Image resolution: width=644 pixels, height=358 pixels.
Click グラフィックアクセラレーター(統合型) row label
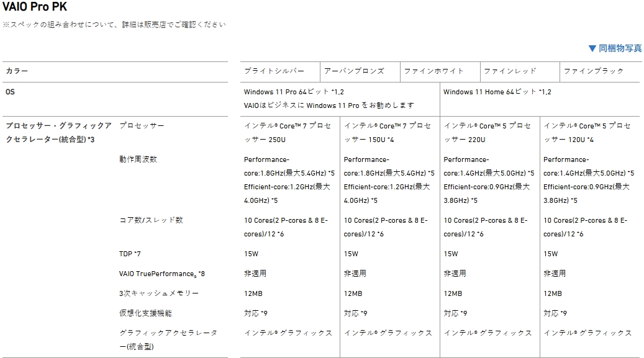point(168,340)
